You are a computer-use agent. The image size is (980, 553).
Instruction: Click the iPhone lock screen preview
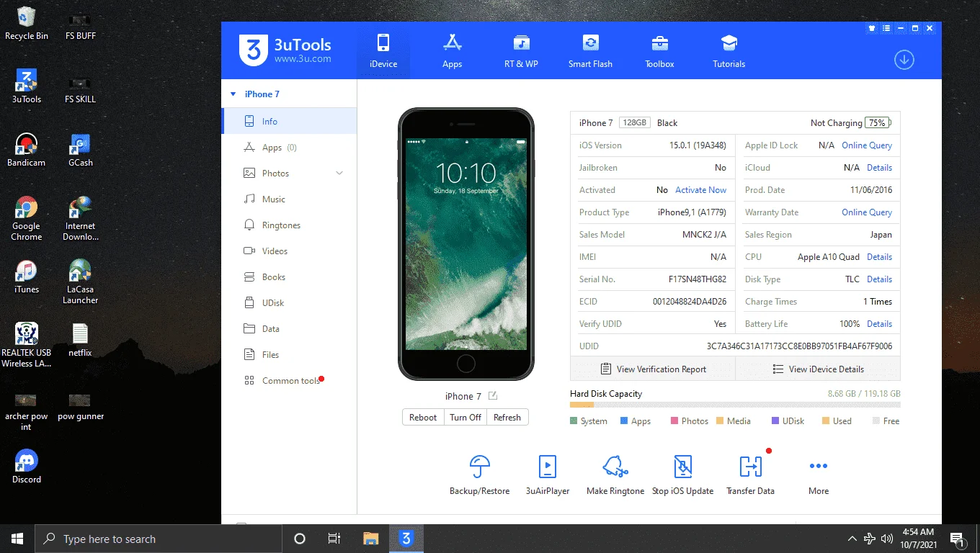pos(466,244)
